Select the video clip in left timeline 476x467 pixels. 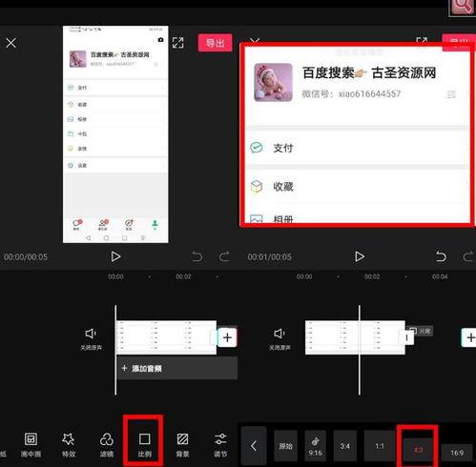point(166,337)
